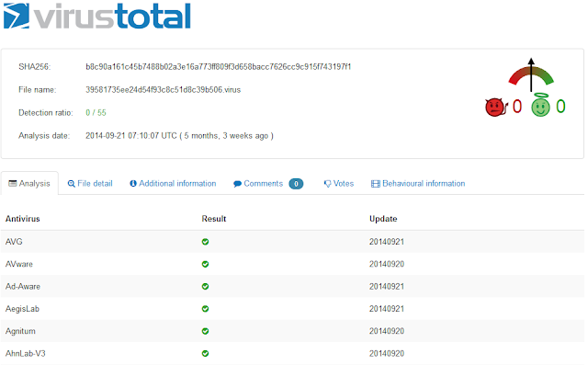588x365 pixels.
Task: Click the AhnLab-V3 antivirus row name
Action: click(x=25, y=353)
